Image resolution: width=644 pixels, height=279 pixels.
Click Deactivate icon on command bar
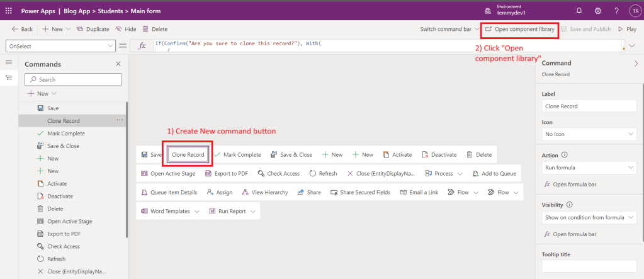425,154
